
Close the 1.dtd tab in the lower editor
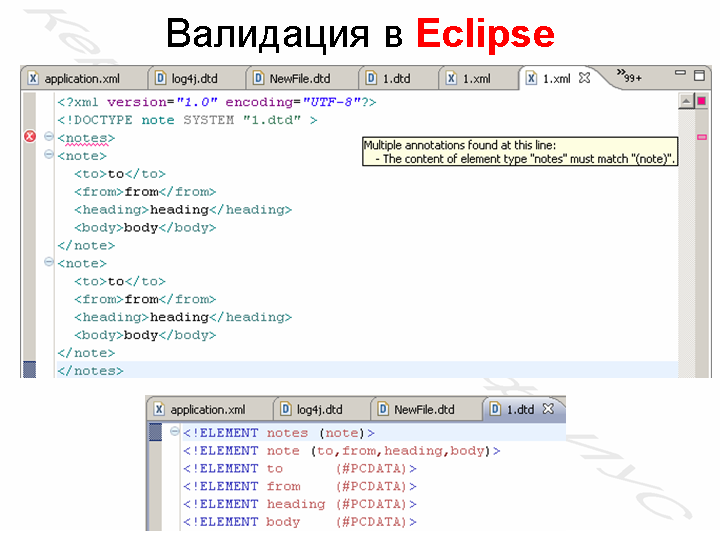[548, 409]
